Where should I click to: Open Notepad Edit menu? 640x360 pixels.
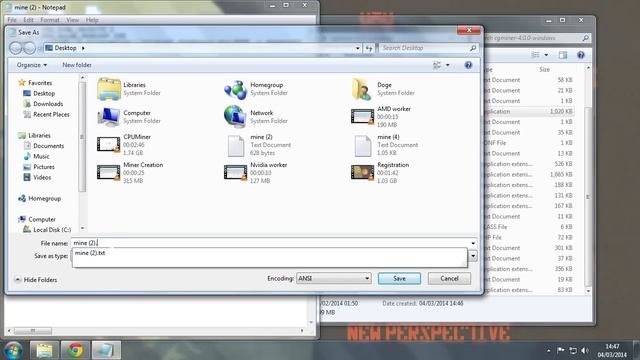[28, 20]
